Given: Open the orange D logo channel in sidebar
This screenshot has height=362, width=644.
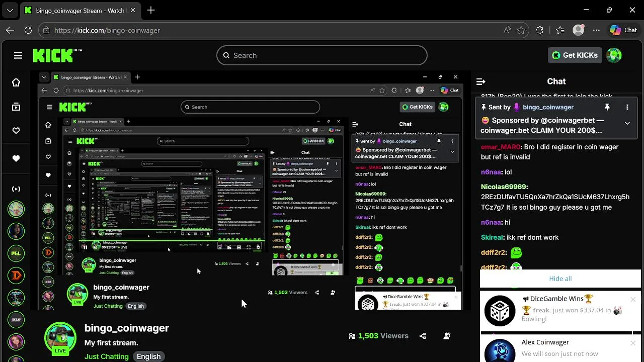Looking at the screenshot, I should (16, 276).
